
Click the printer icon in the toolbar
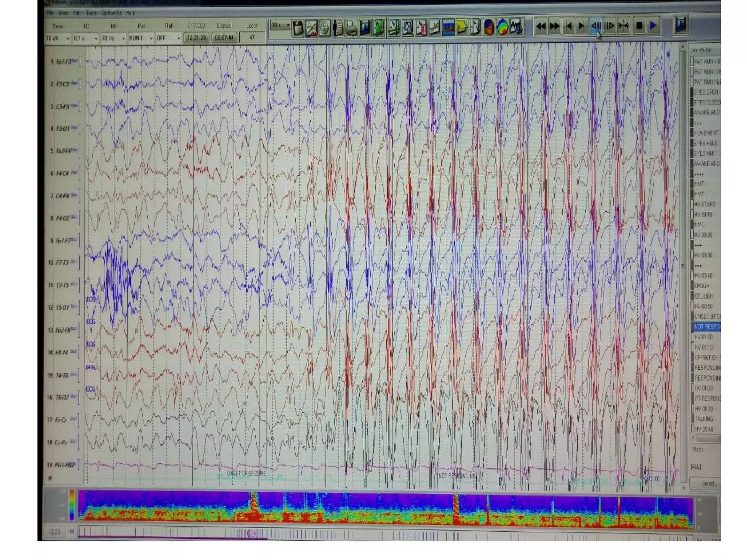pos(351,28)
